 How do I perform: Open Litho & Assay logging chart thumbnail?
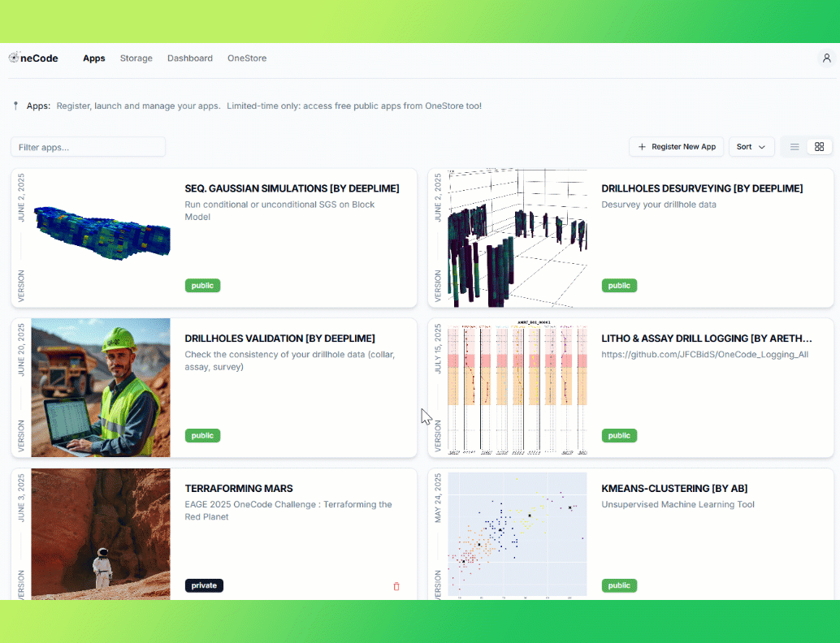517,387
